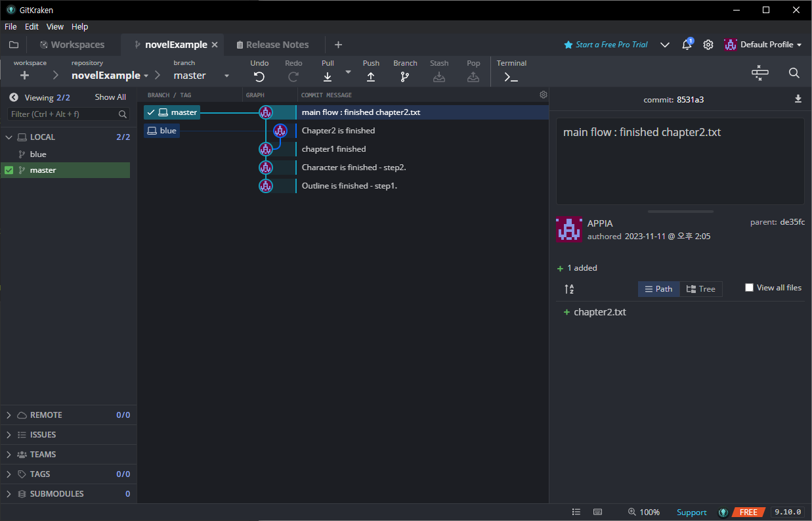Click the Undo toolbar button
This screenshot has width=812, height=521.
(x=259, y=71)
